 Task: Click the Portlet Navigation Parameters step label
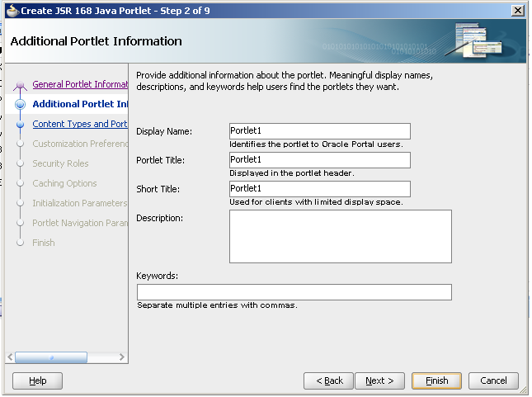pyautogui.click(x=80, y=223)
